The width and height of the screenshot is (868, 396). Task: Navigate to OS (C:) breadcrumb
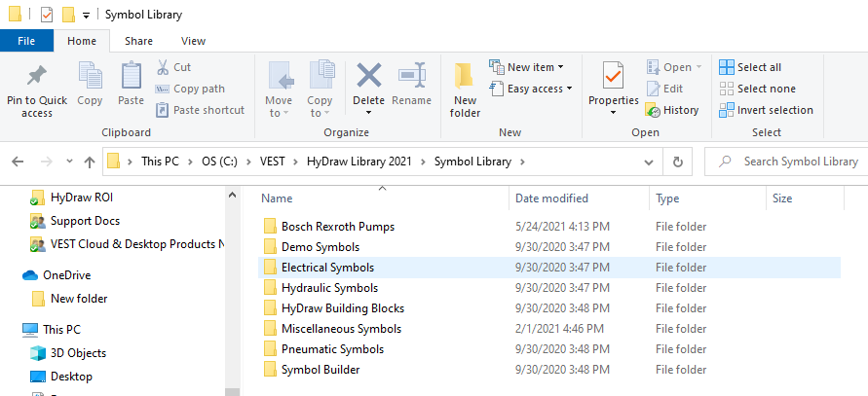click(x=220, y=162)
